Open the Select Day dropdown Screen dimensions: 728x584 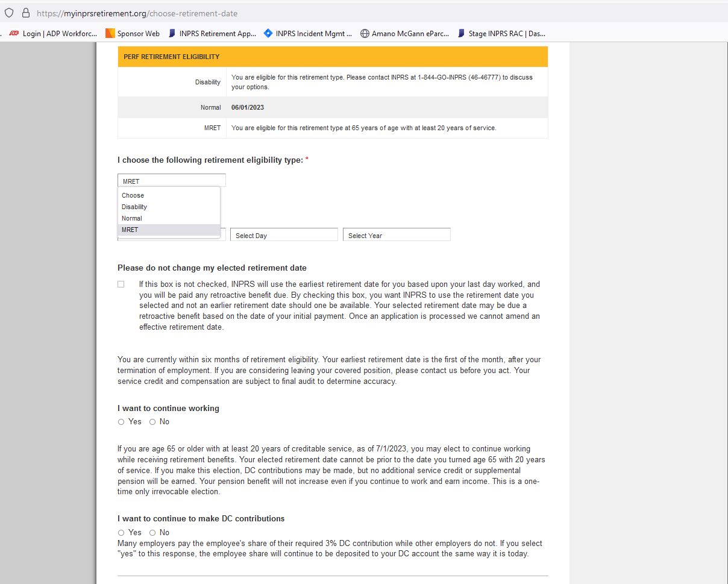(284, 235)
